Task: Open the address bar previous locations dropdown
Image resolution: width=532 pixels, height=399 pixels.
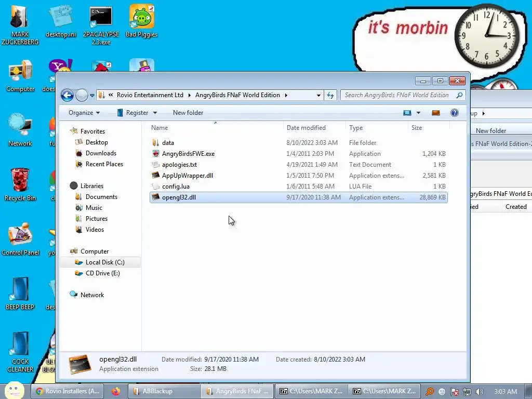Action: pyautogui.click(x=318, y=96)
